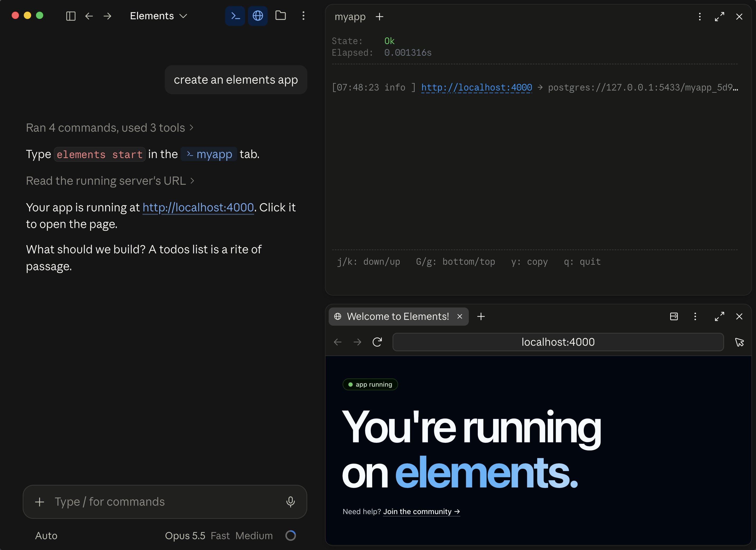Open browser panel more options menu

pyautogui.click(x=695, y=316)
